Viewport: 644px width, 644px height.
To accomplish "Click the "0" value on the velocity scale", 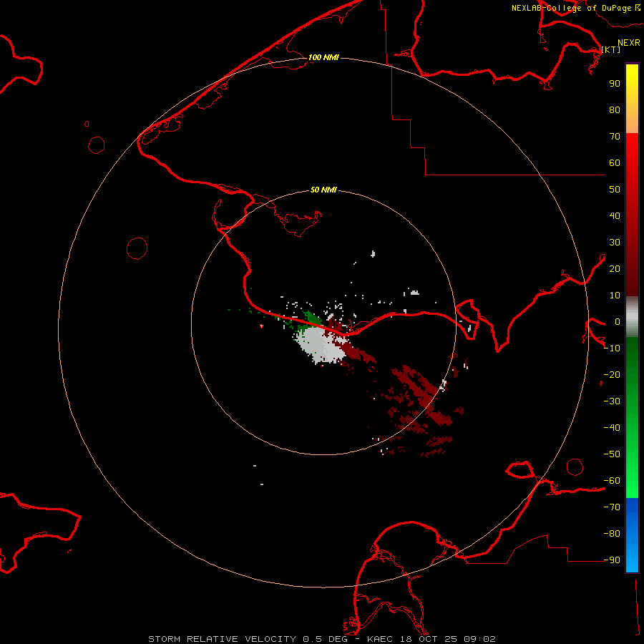I will pos(618,321).
